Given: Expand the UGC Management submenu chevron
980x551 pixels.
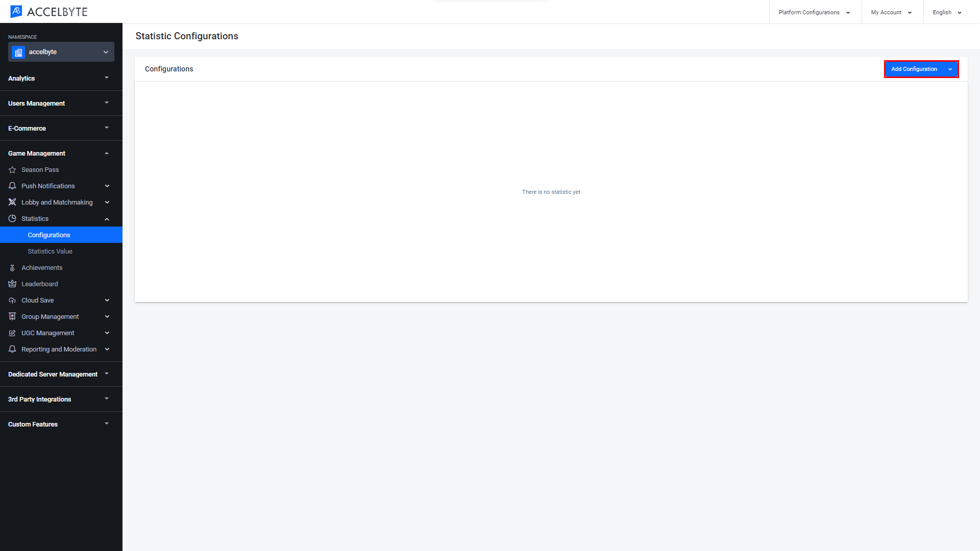Looking at the screenshot, I should [x=107, y=333].
